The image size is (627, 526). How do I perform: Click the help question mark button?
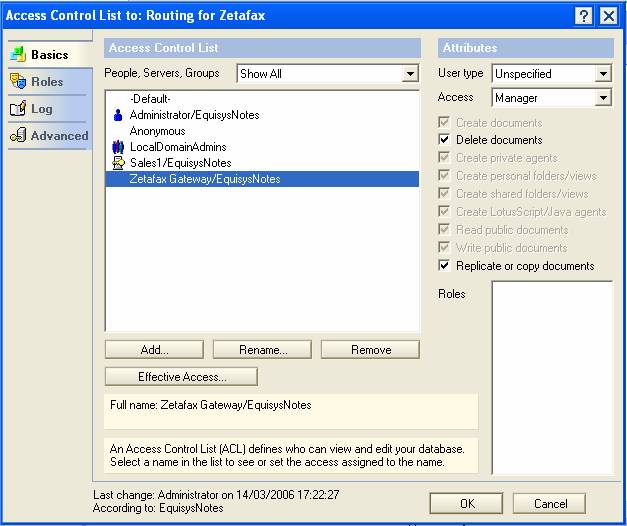pos(583,16)
